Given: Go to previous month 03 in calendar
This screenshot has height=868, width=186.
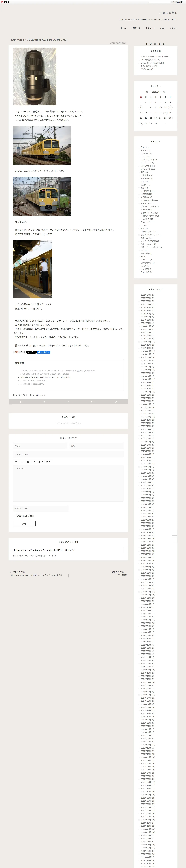Looking at the screenshot, I should tap(147, 92).
